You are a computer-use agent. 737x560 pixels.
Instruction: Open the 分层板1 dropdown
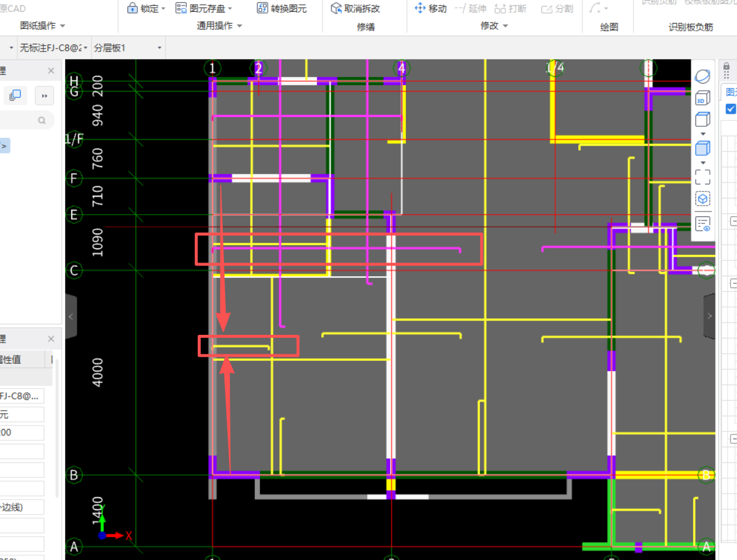(x=159, y=48)
